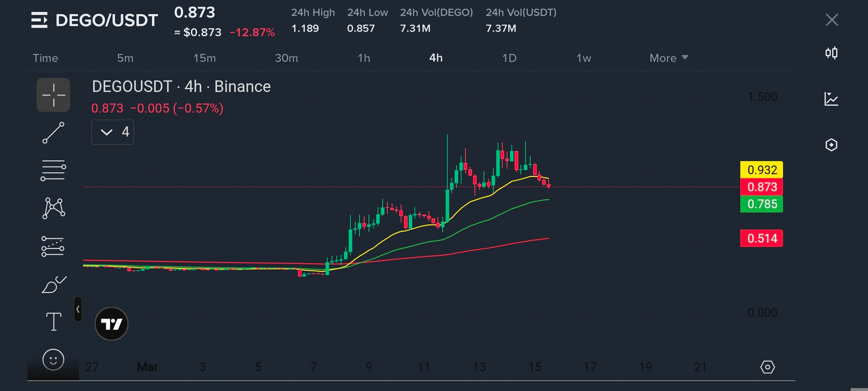Screen dimensions: 868x391
Task: Open candlestick chart type selector
Action: pos(831,53)
